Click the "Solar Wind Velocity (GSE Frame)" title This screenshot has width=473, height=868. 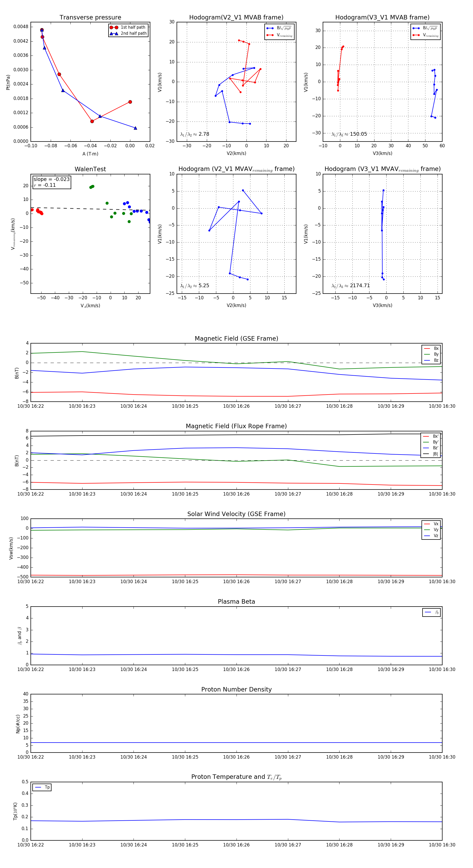pos(236,514)
